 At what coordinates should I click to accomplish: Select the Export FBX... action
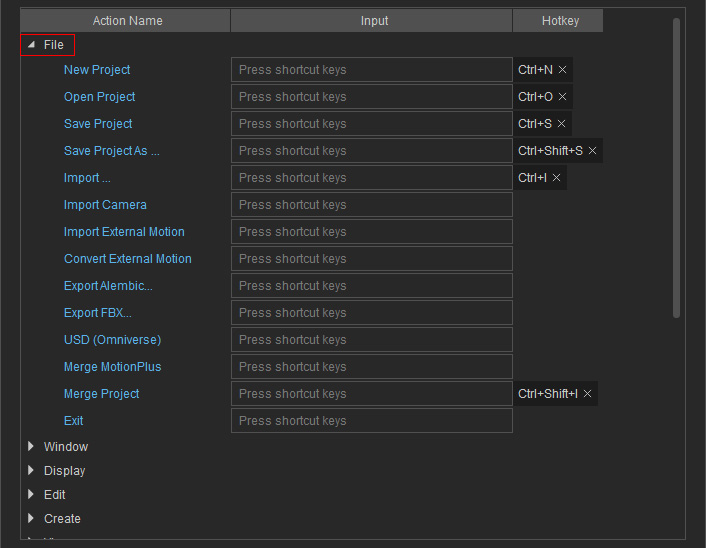97,313
